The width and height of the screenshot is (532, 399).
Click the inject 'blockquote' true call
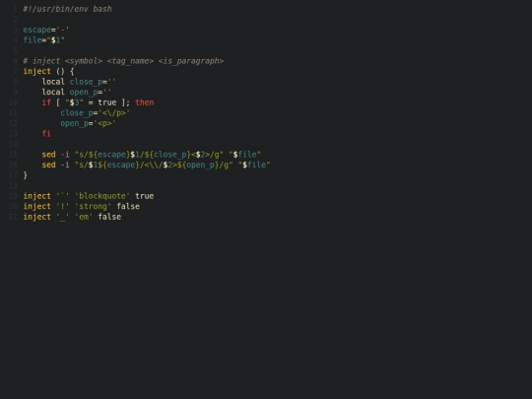(x=89, y=196)
